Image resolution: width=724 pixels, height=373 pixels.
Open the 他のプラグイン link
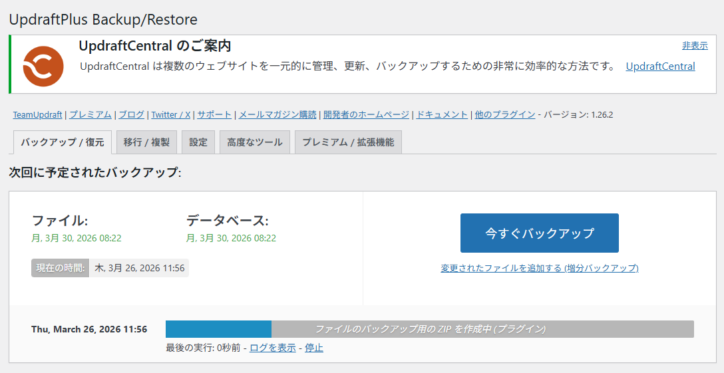tap(505, 115)
